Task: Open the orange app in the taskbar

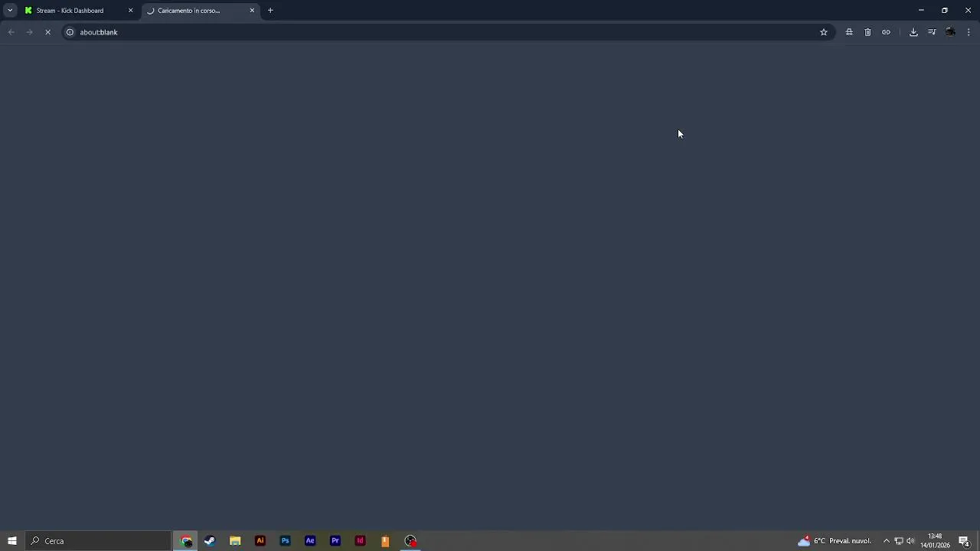Action: click(385, 541)
